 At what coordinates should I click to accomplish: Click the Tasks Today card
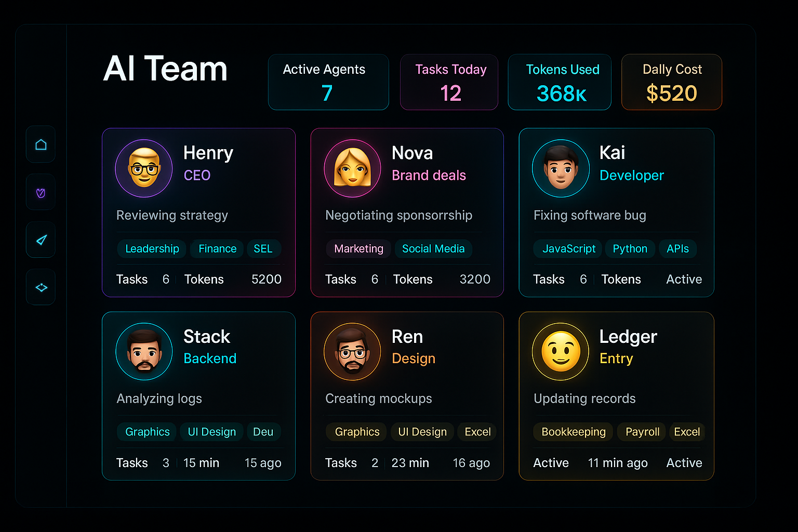[x=449, y=82]
